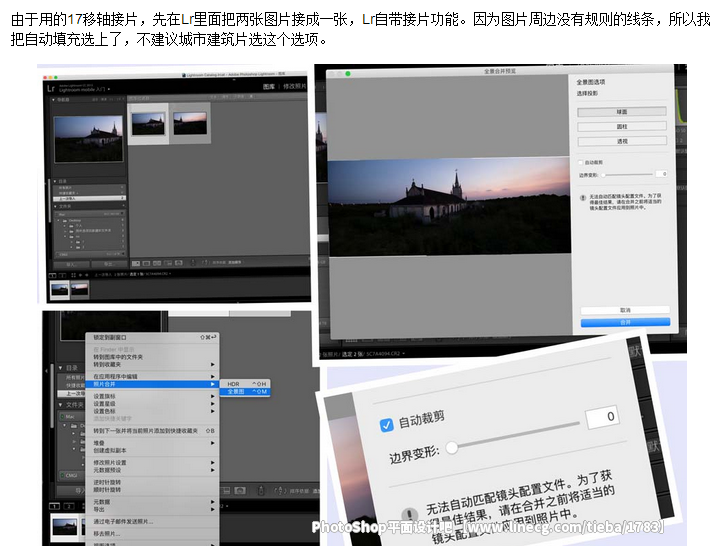
Task: Select Loupe view icon in top Lightroom toolbar
Action: pos(146,264)
